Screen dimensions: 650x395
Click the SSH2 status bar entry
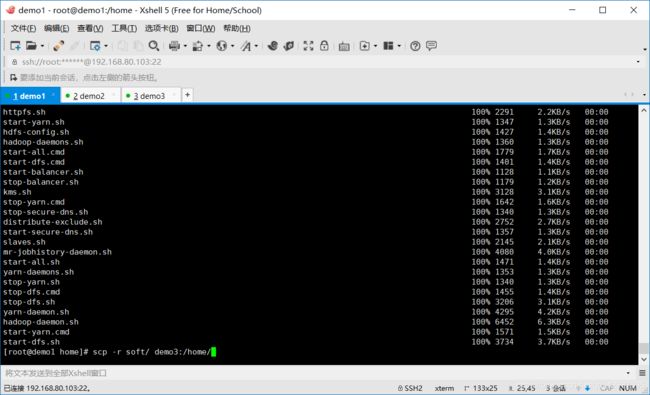coord(410,388)
